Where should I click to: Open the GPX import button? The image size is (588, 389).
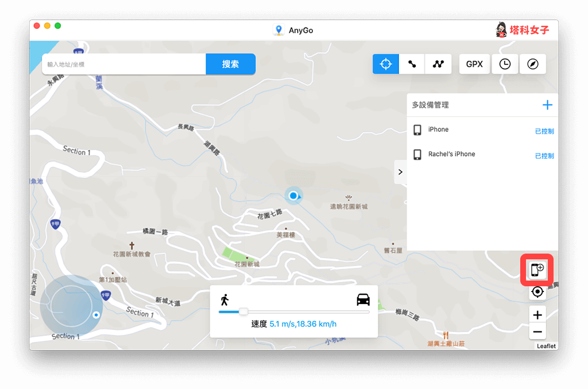(474, 64)
